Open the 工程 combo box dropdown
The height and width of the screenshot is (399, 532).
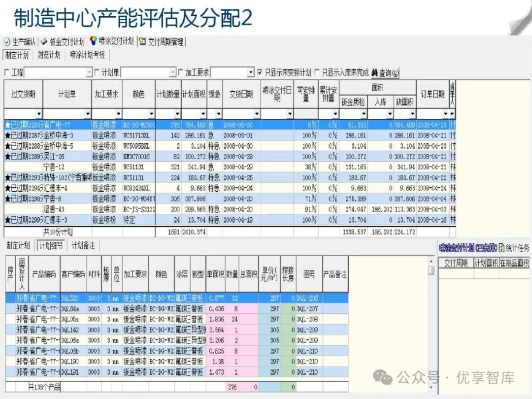[89, 72]
